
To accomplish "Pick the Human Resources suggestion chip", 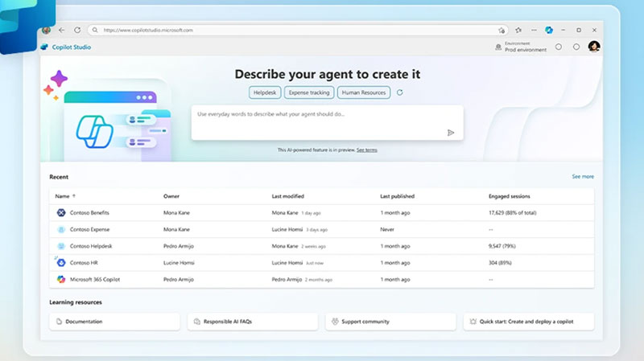I will click(364, 92).
